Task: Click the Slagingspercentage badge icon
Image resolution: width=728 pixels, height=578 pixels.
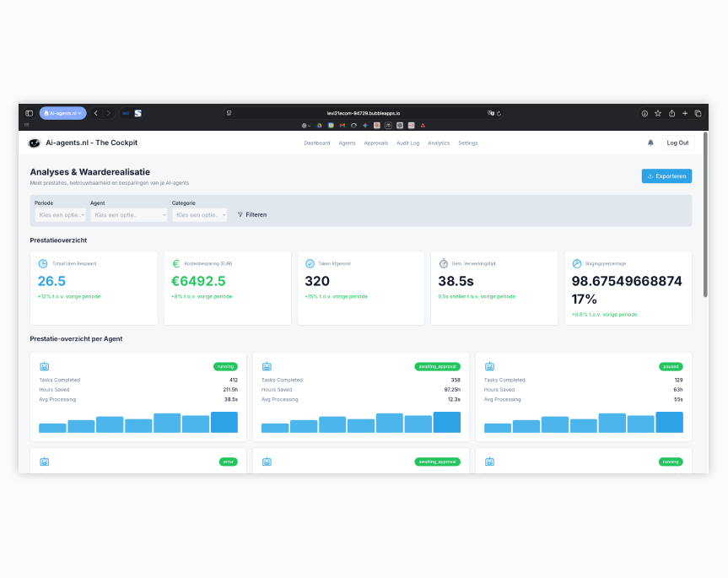Action: [x=576, y=262]
